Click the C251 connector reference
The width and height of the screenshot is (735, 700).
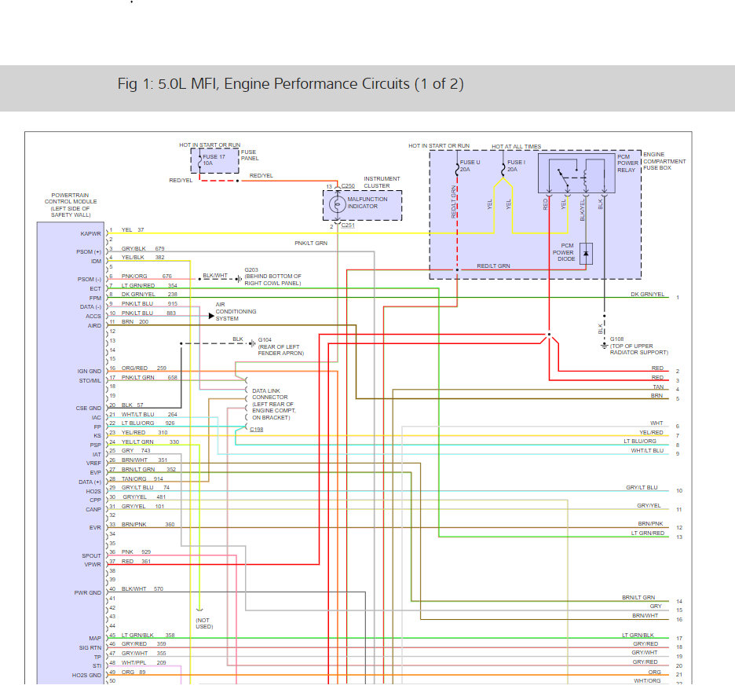tap(348, 225)
